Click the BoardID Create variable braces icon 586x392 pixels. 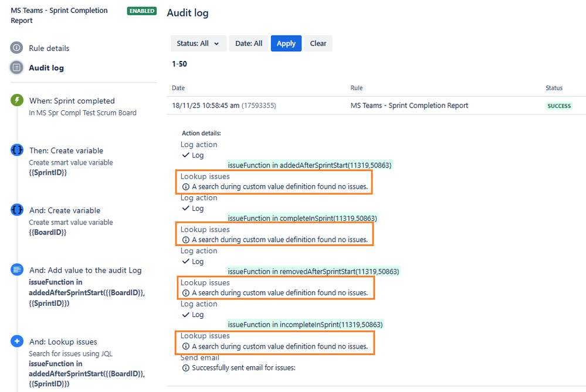click(x=17, y=210)
